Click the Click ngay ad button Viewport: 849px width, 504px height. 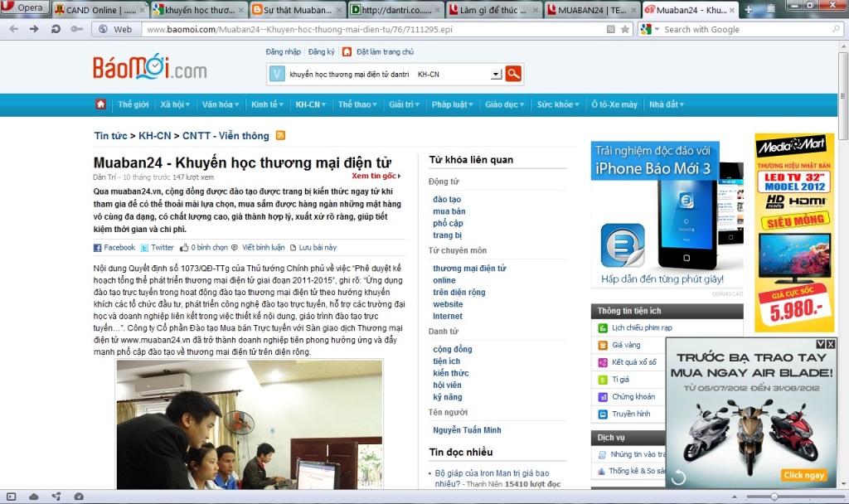point(804,475)
